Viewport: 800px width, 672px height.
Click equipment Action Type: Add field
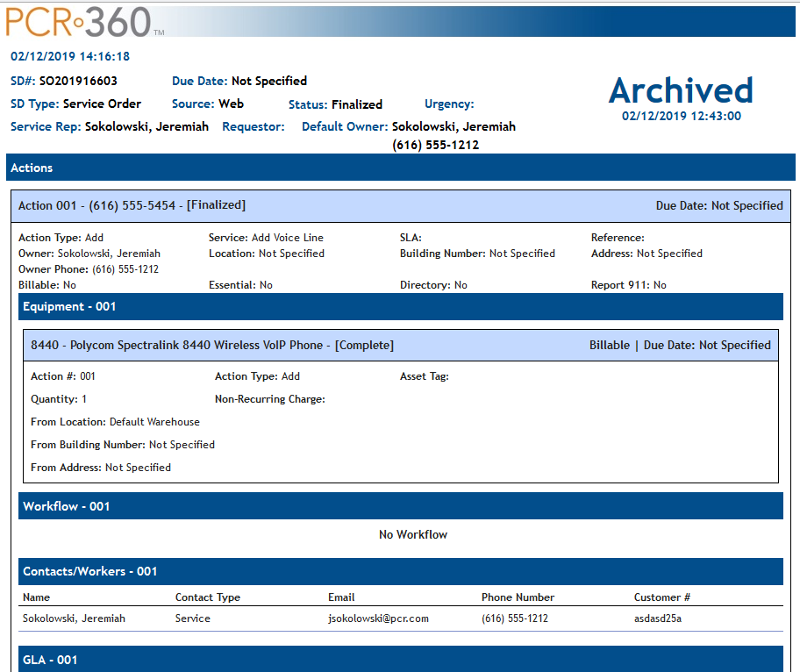257,376
